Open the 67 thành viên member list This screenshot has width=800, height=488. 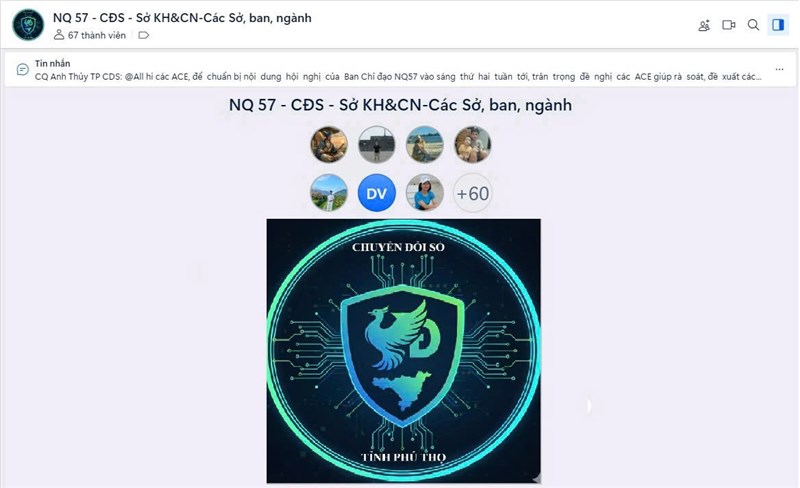[90, 35]
